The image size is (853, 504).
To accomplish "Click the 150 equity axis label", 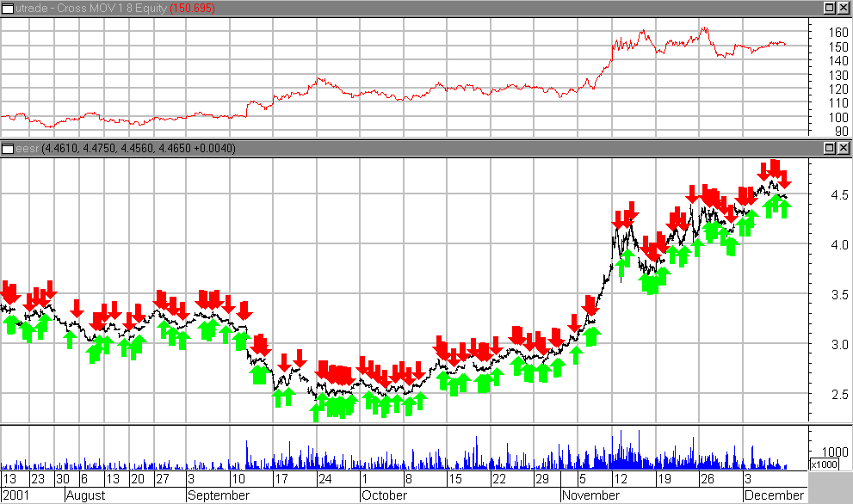I will tap(838, 47).
